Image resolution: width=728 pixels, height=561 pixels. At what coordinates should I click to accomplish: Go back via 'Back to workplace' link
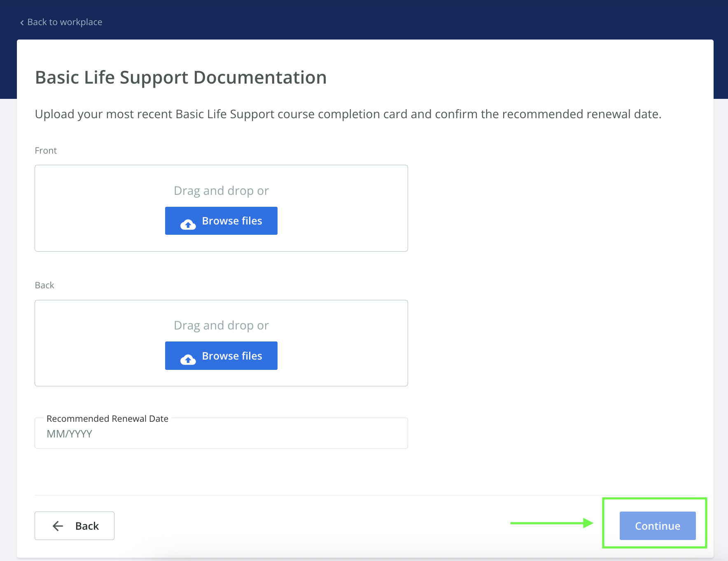coord(61,22)
